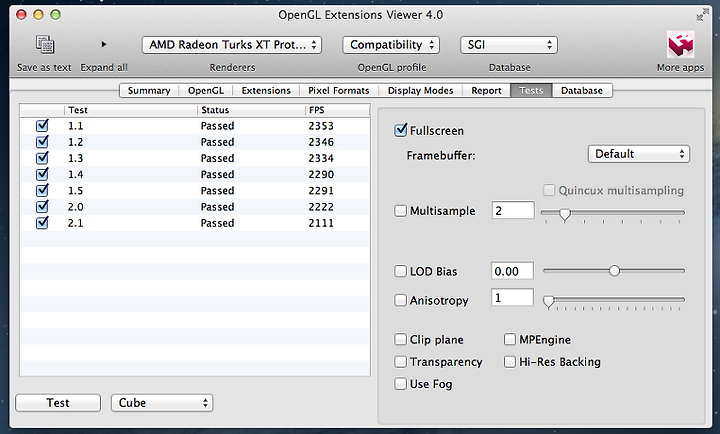Uncheck the test 2.1 checkbox
This screenshot has height=434, width=720.
coord(42,222)
